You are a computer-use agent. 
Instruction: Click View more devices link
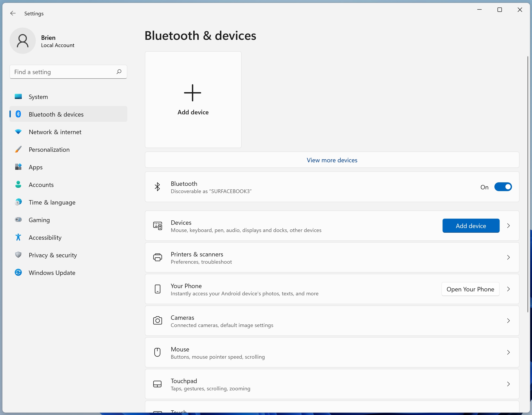point(332,160)
